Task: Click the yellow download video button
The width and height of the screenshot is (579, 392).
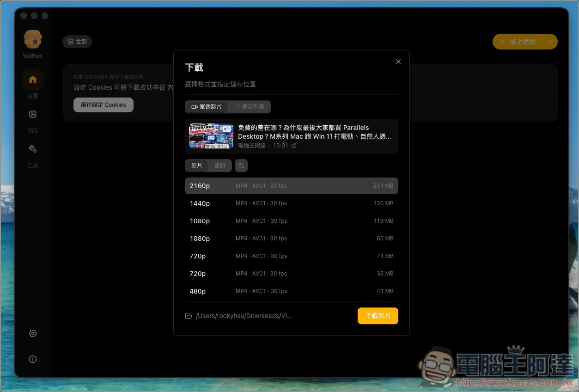Action: pyautogui.click(x=378, y=316)
